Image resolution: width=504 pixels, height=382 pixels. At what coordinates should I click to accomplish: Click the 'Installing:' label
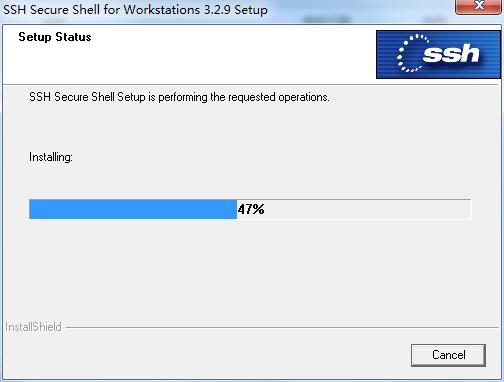click(x=51, y=157)
